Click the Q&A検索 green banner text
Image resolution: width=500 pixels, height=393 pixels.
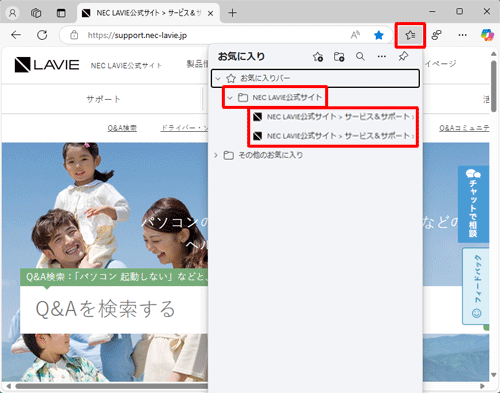[117, 277]
